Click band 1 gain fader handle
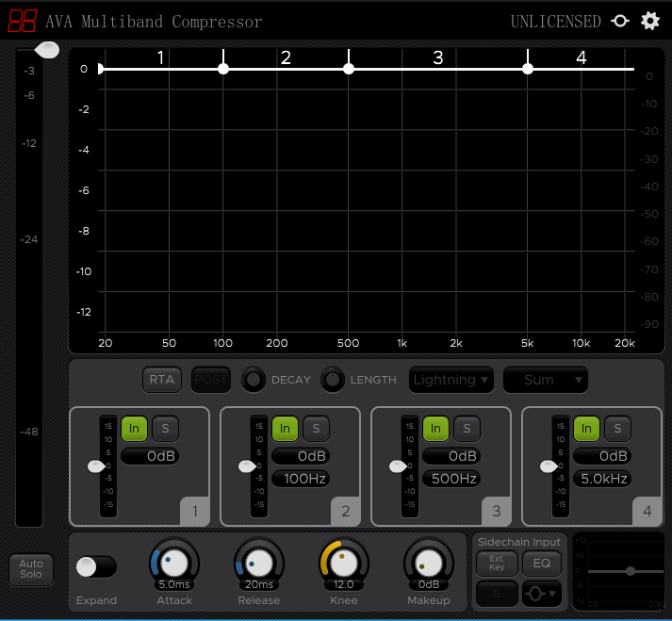Image resolution: width=672 pixels, height=621 pixels. click(x=96, y=466)
